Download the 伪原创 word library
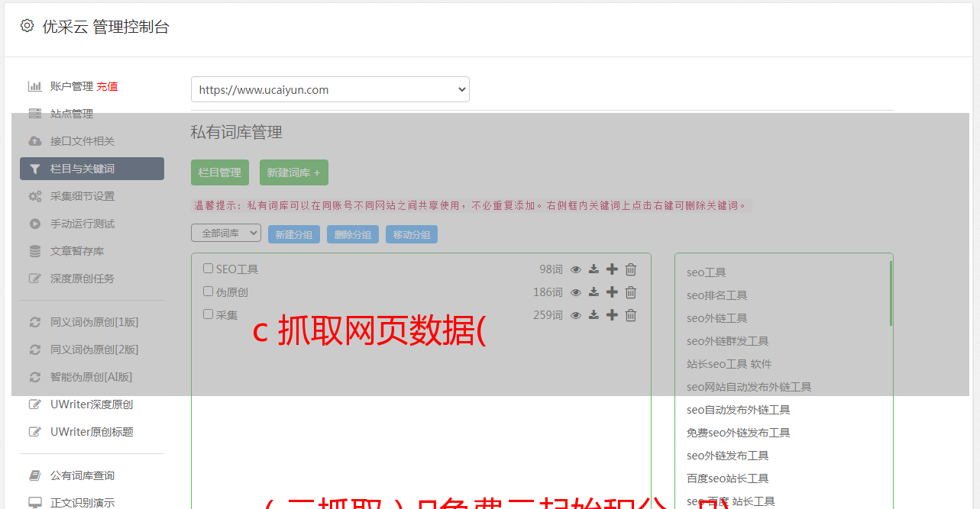Viewport: 980px width, 509px height. click(x=593, y=292)
